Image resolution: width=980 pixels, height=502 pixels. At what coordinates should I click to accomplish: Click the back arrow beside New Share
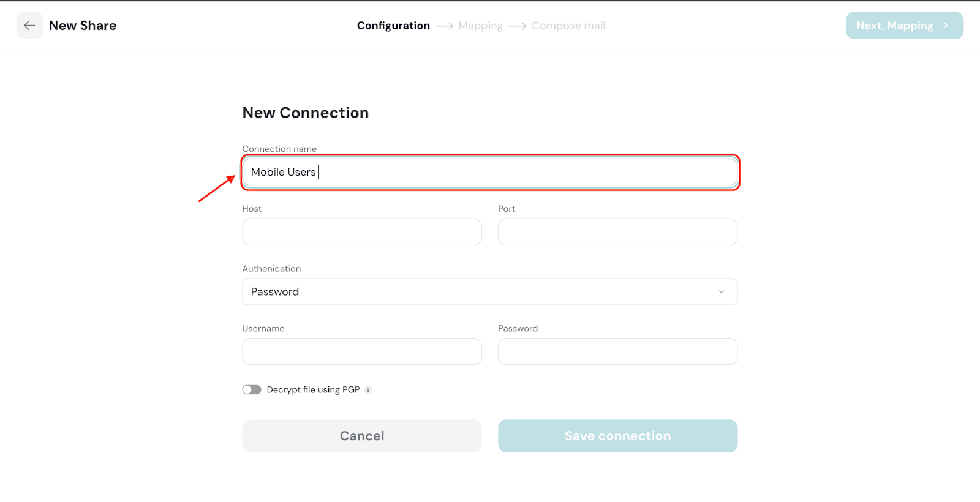pos(29,26)
